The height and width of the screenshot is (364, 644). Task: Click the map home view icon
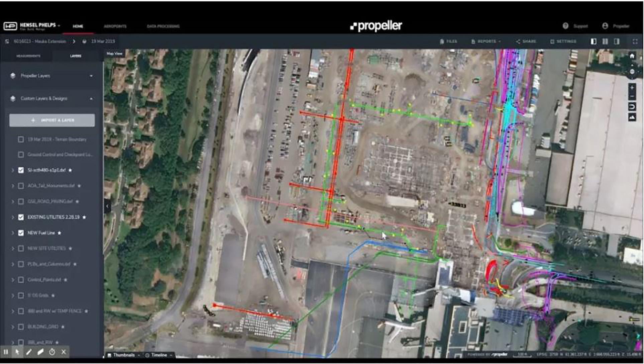(x=632, y=56)
